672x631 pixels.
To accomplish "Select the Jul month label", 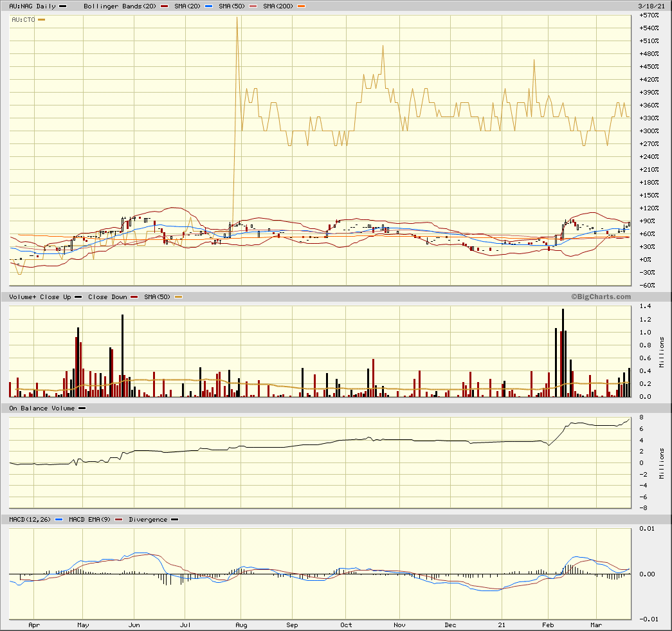I will [x=185, y=625].
